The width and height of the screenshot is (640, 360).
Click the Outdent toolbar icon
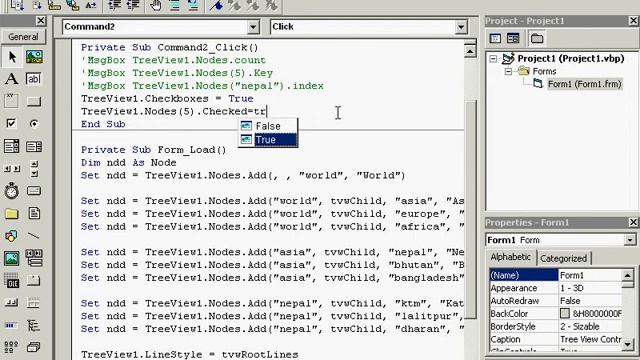(133, 5)
